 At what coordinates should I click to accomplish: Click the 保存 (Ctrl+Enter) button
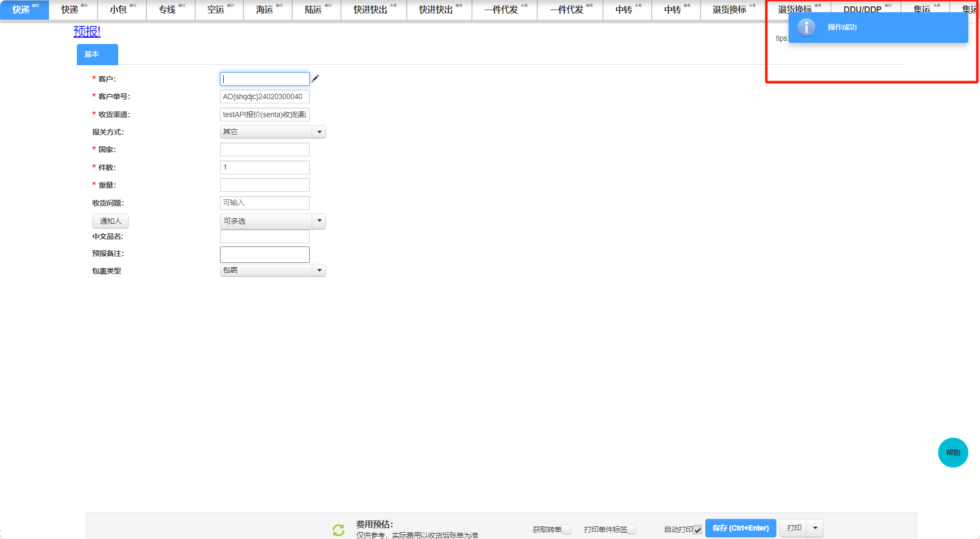(x=740, y=528)
